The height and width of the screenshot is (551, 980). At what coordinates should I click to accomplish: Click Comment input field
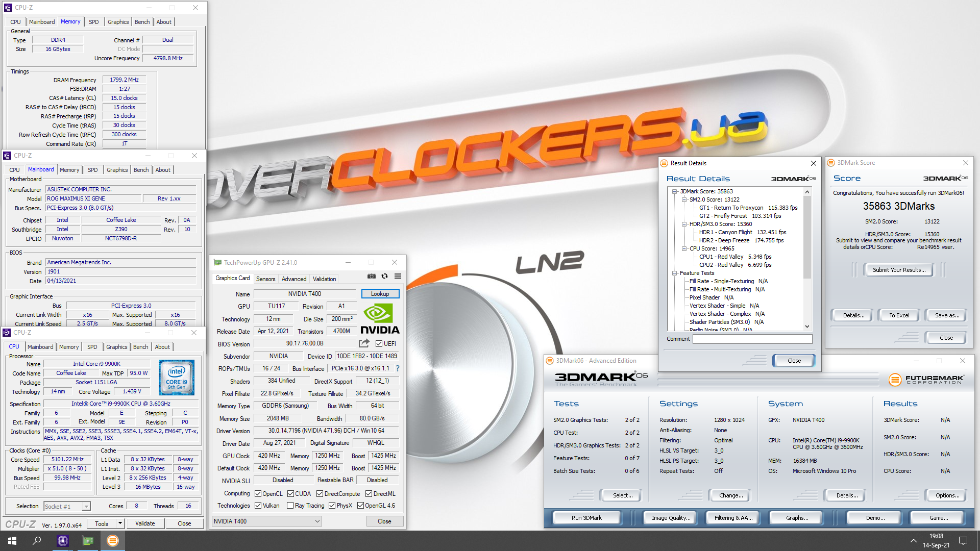[x=752, y=339]
